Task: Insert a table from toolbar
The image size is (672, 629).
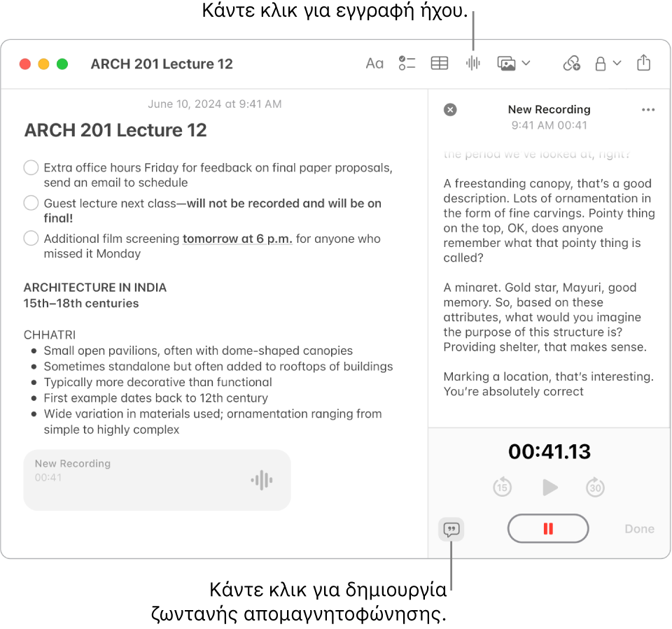Action: point(440,64)
